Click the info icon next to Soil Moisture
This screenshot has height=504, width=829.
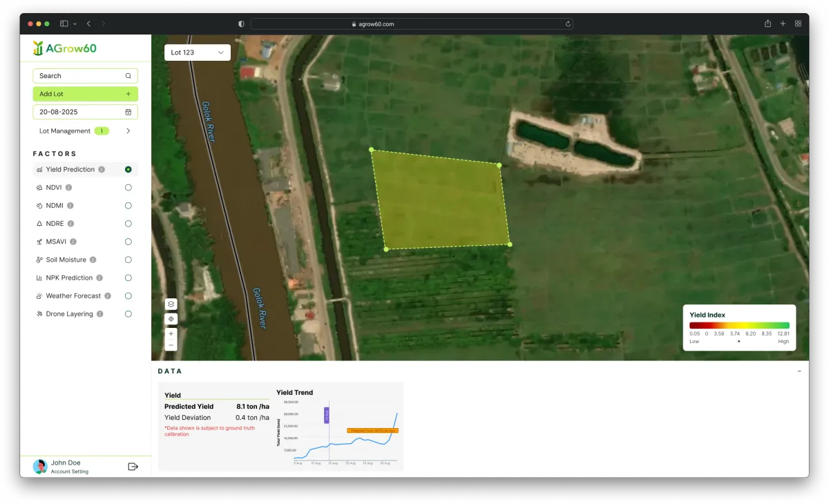[x=93, y=260]
